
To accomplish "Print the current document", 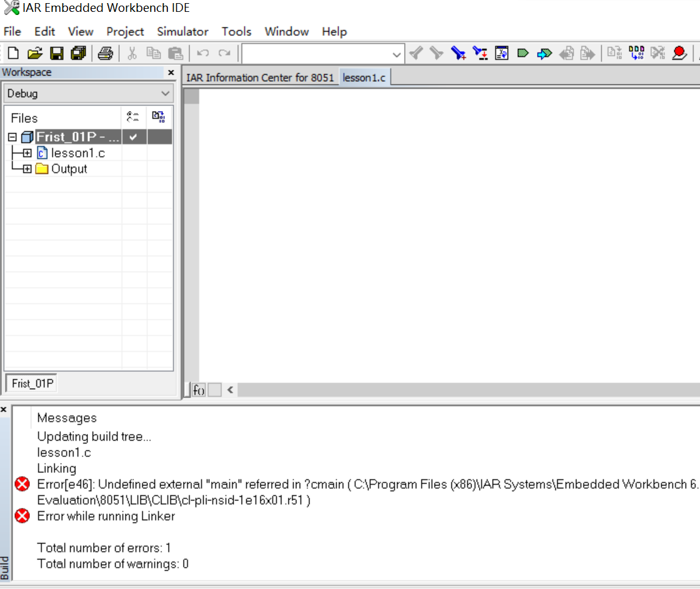I will 106,54.
